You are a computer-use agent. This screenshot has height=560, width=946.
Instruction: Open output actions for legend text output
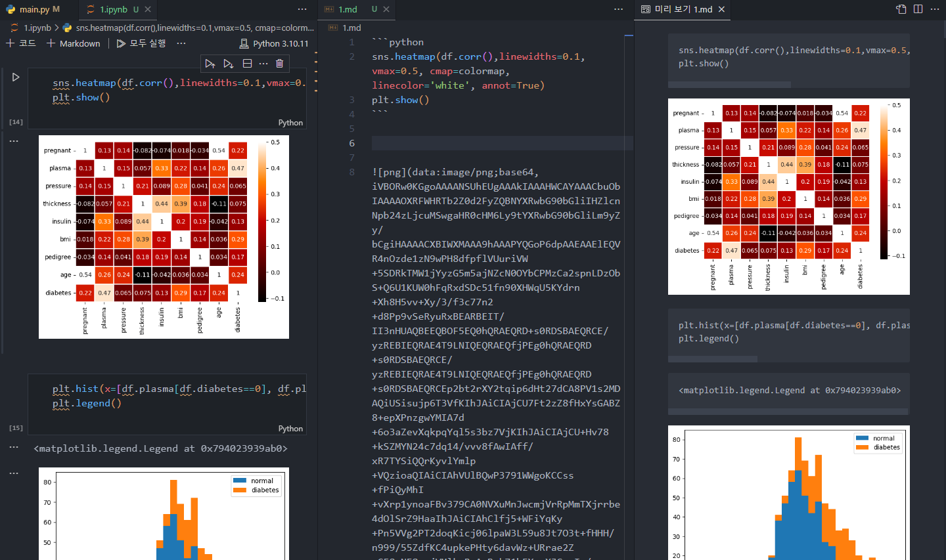tap(14, 446)
